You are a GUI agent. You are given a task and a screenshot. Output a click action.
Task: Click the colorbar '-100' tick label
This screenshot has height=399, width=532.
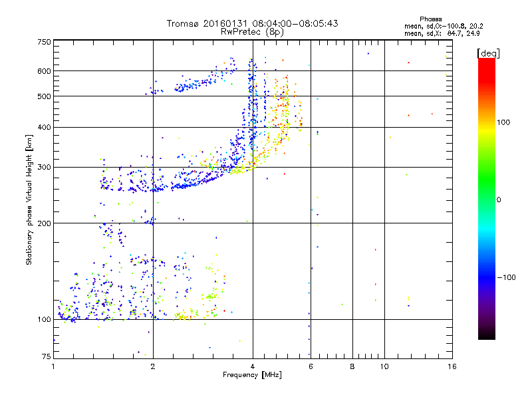(x=507, y=277)
